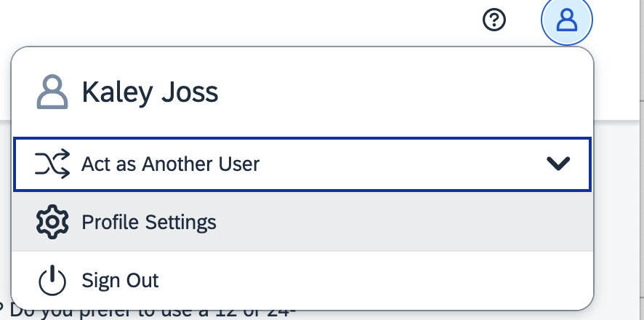Dismiss menu by clicking header left of help icon
The image size is (644, 320).
click(x=288, y=20)
